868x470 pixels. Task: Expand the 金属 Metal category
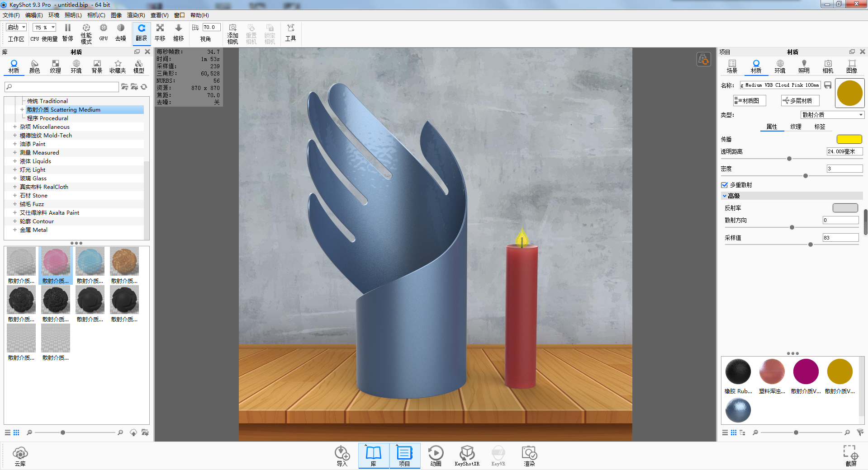tap(15, 230)
